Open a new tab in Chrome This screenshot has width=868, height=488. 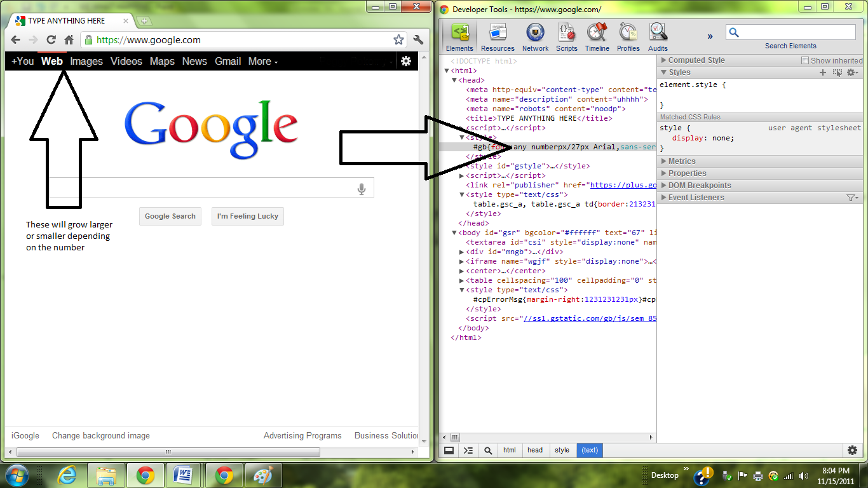(x=144, y=21)
